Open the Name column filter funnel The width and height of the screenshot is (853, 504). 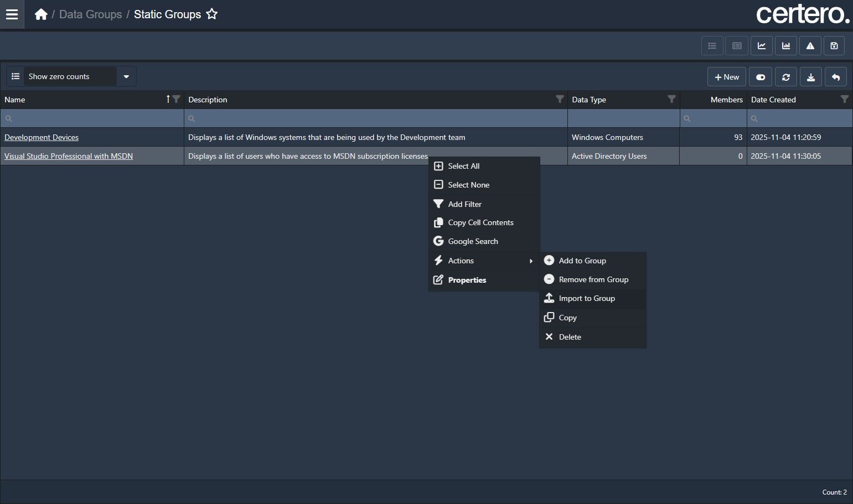tap(176, 99)
